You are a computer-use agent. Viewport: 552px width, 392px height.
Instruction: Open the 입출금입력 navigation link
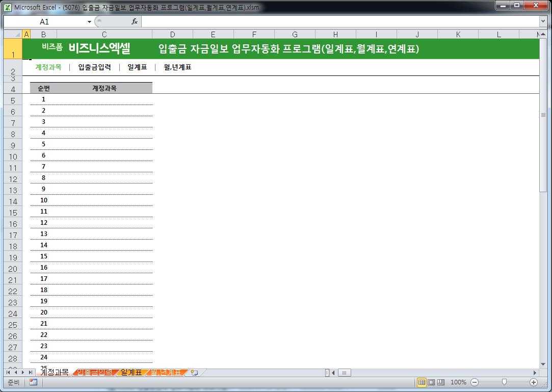tap(94, 67)
